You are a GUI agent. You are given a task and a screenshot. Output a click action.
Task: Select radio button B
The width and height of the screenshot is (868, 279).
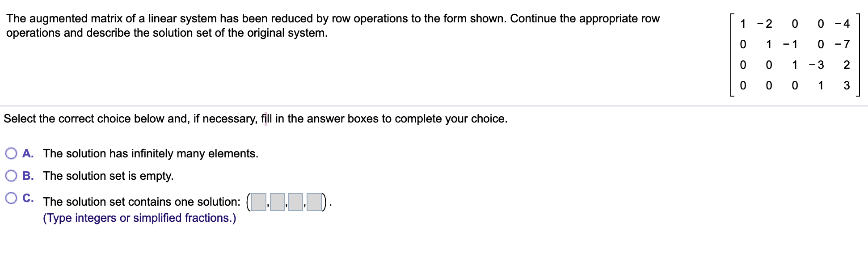coord(11,176)
